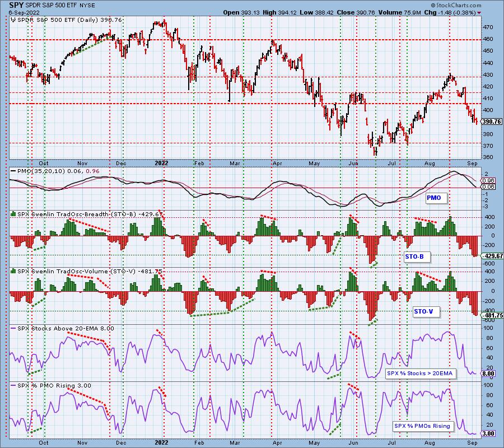Click the STO-V legend title text
504x448 pixels.
(x=90, y=271)
